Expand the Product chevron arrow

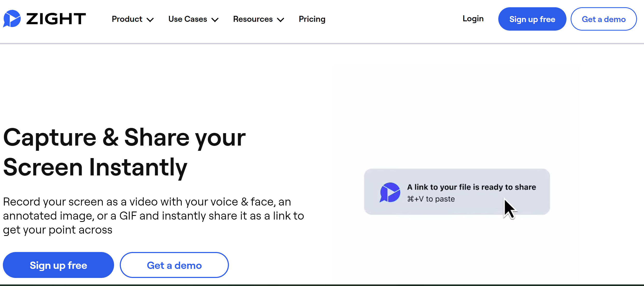click(150, 20)
